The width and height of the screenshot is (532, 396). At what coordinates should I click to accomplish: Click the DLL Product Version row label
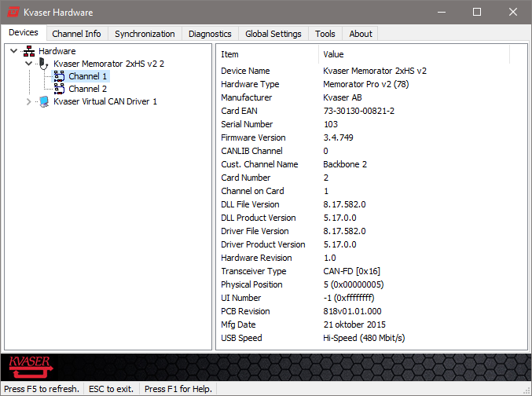pos(259,218)
